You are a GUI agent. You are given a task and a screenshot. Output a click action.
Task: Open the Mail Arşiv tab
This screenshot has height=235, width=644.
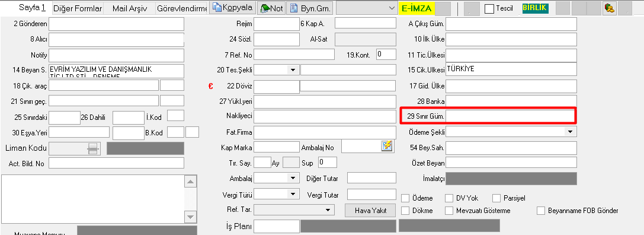[x=129, y=8]
